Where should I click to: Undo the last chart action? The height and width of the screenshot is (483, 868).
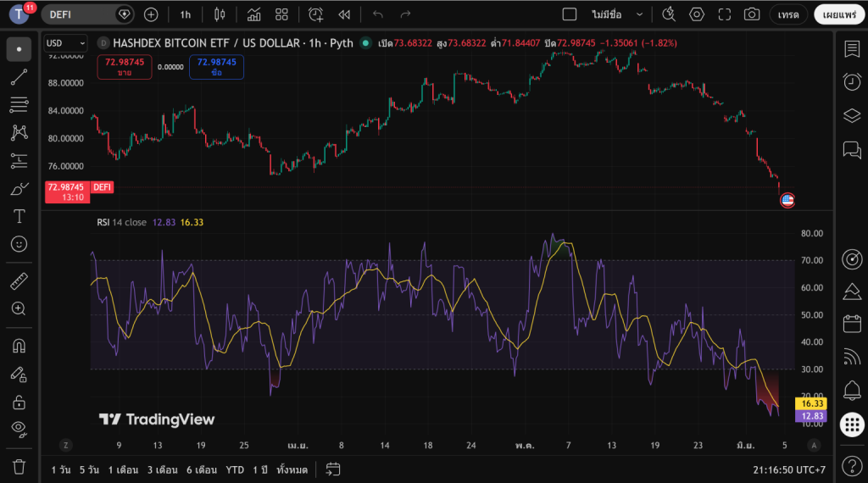[x=377, y=14]
